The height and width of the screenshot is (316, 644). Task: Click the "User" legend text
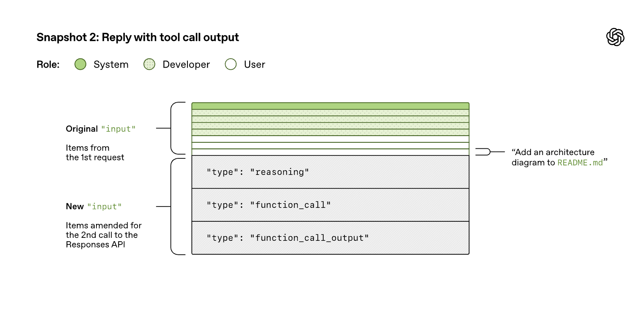[254, 65]
